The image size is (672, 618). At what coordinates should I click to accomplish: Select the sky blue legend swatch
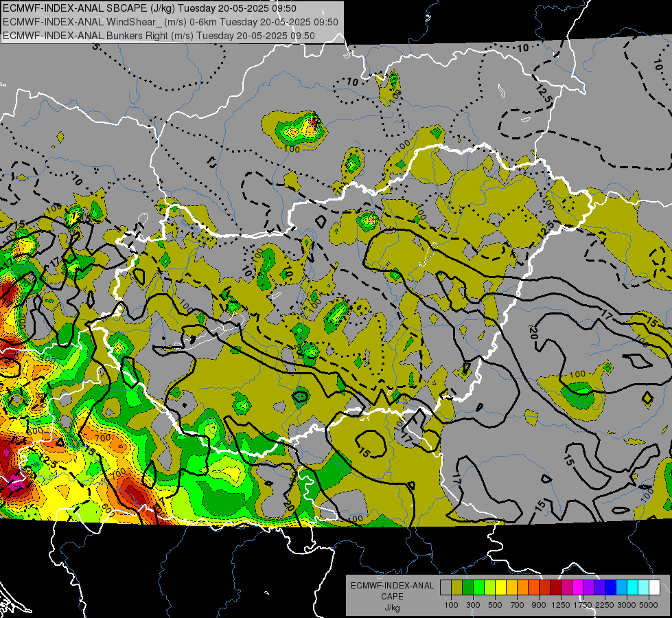point(621,588)
